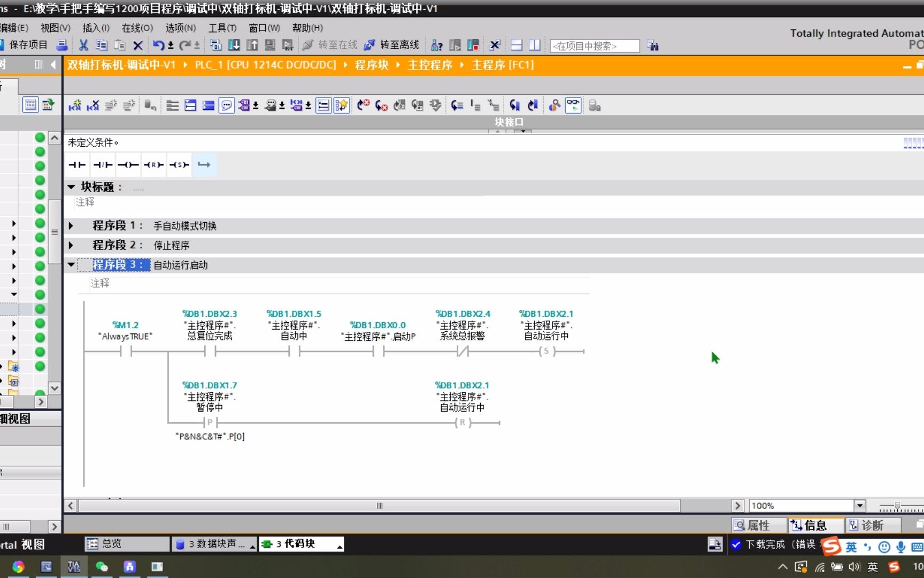Close all networks icon
Image resolution: width=924 pixels, height=578 pixels.
point(209,105)
